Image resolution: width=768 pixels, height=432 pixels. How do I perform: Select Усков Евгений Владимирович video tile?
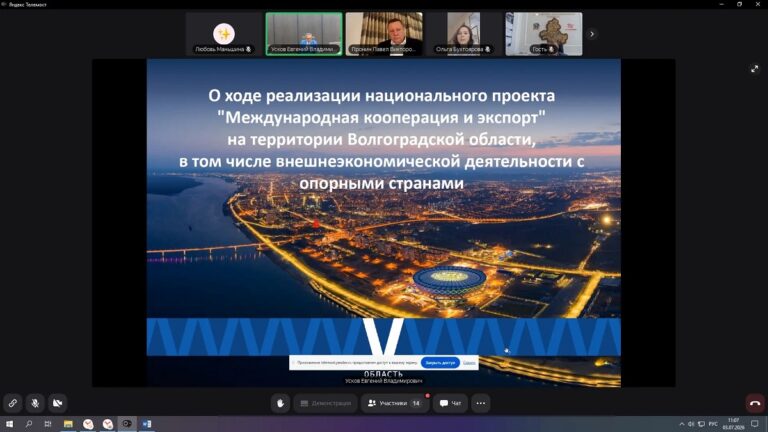pos(304,34)
